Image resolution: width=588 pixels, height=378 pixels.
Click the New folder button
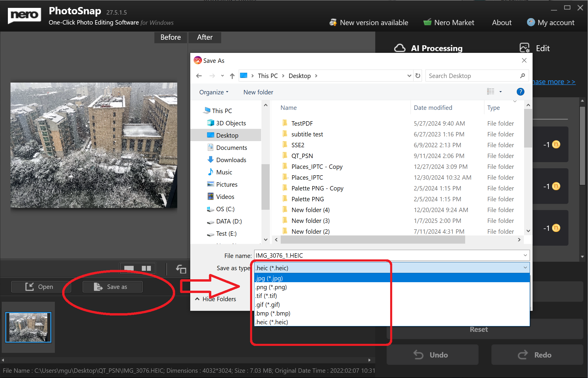point(258,92)
